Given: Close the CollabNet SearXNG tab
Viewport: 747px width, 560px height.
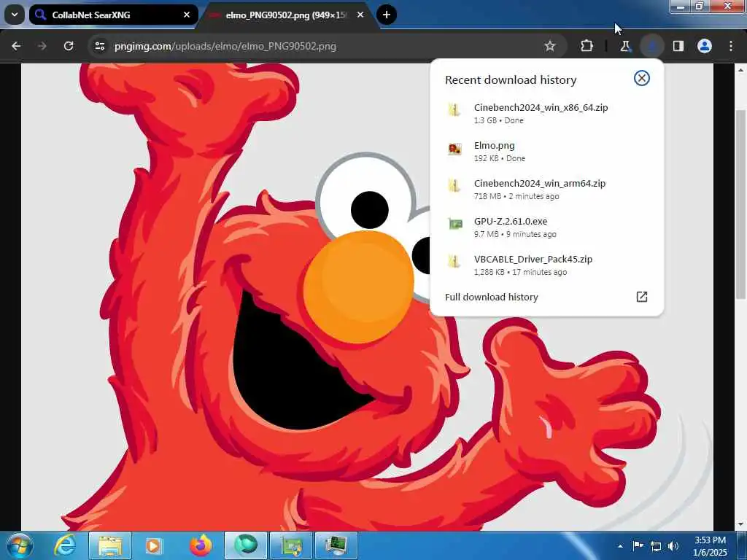Looking at the screenshot, I should click(x=187, y=15).
